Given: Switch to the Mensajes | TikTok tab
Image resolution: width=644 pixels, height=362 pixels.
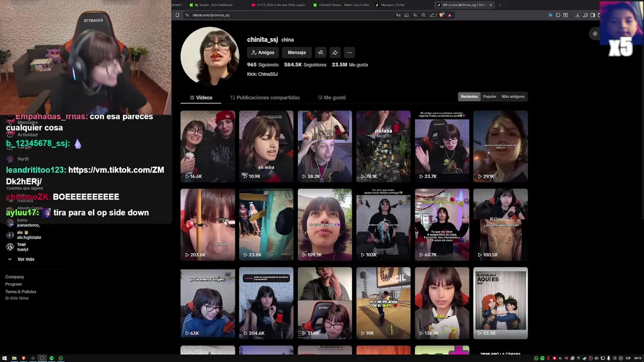Looking at the screenshot, I should coord(403,5).
